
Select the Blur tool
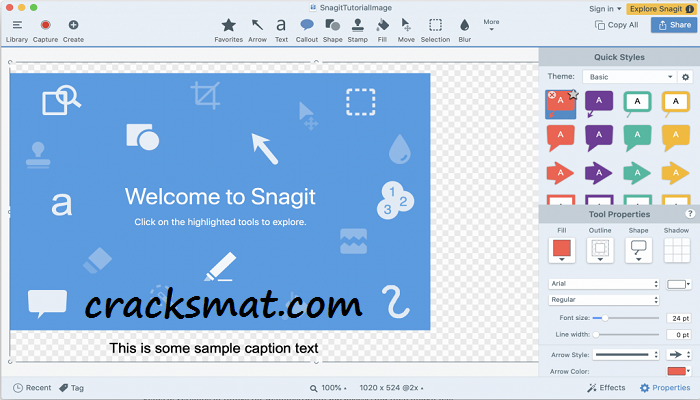[464, 31]
